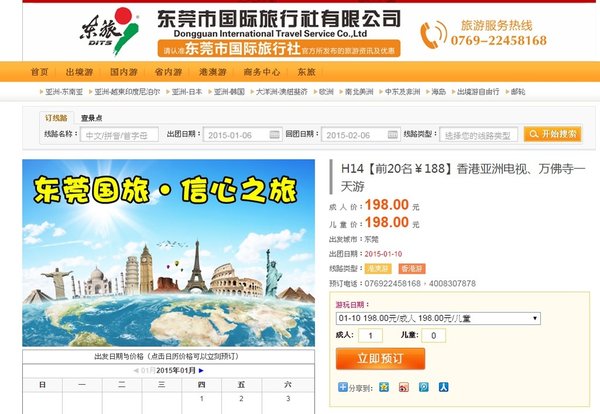Open the 回团日期 calendar picker icon
This screenshot has width=600, height=414.
click(393, 135)
